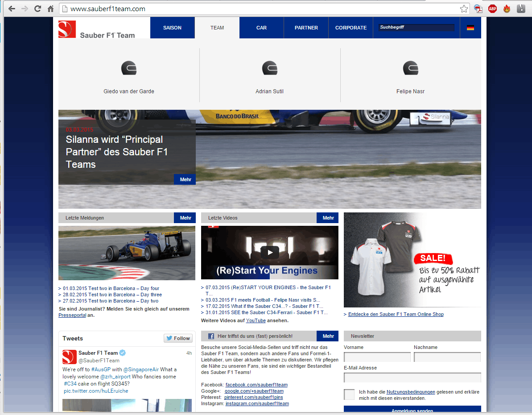
Task: Click the Giedo van der Garde name
Action: (129, 91)
